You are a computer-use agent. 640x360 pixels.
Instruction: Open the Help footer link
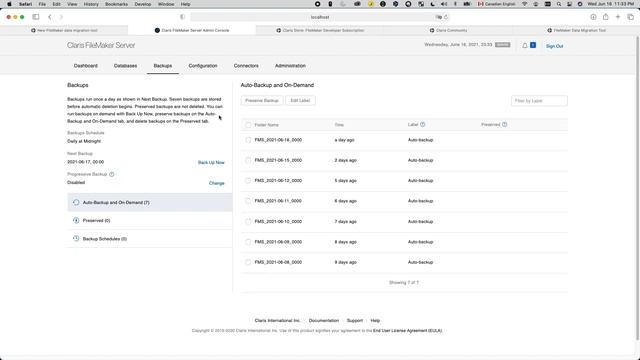tap(375, 321)
